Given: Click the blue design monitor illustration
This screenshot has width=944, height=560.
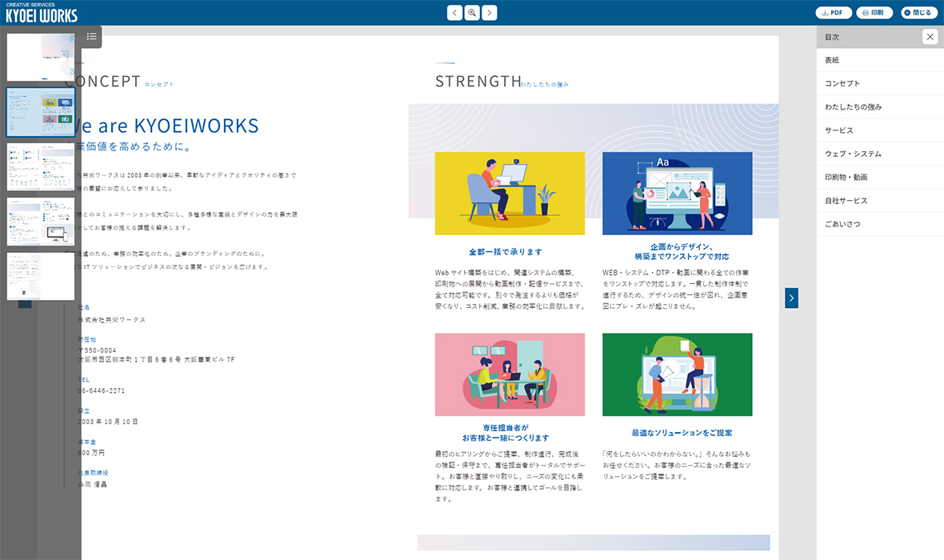Looking at the screenshot, I should (x=678, y=194).
